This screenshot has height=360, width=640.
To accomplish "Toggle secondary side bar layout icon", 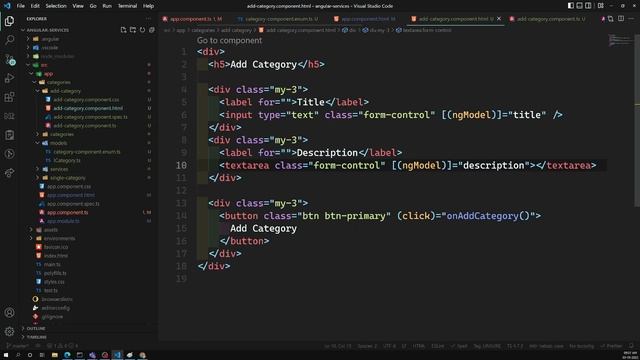I will [588, 6].
